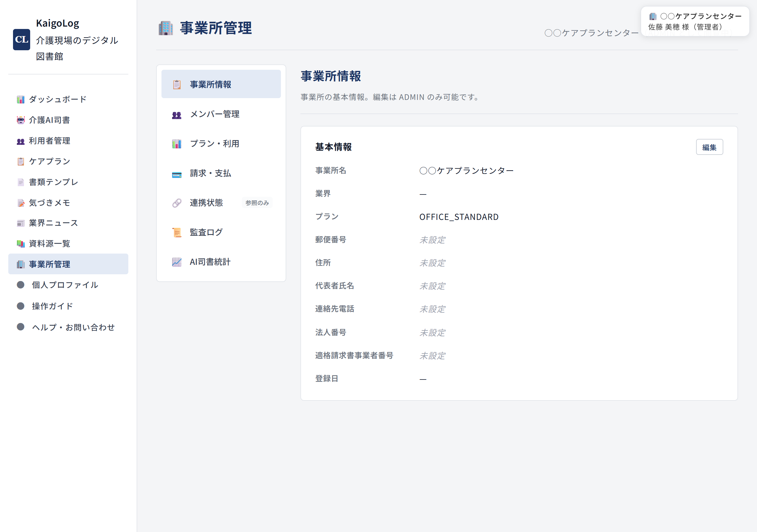This screenshot has height=532, width=757.
Task: Open 書類テンプレ in the sidebar
Action: pos(68,182)
